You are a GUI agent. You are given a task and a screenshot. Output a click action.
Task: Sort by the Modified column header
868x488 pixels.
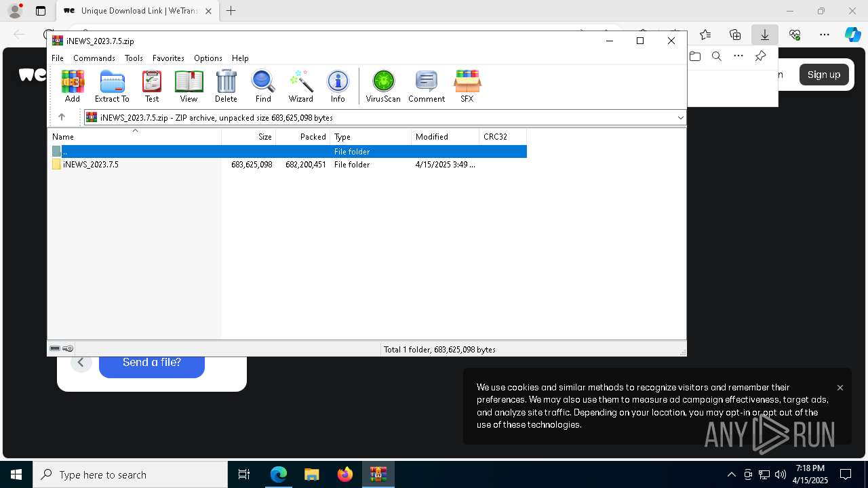coord(446,136)
